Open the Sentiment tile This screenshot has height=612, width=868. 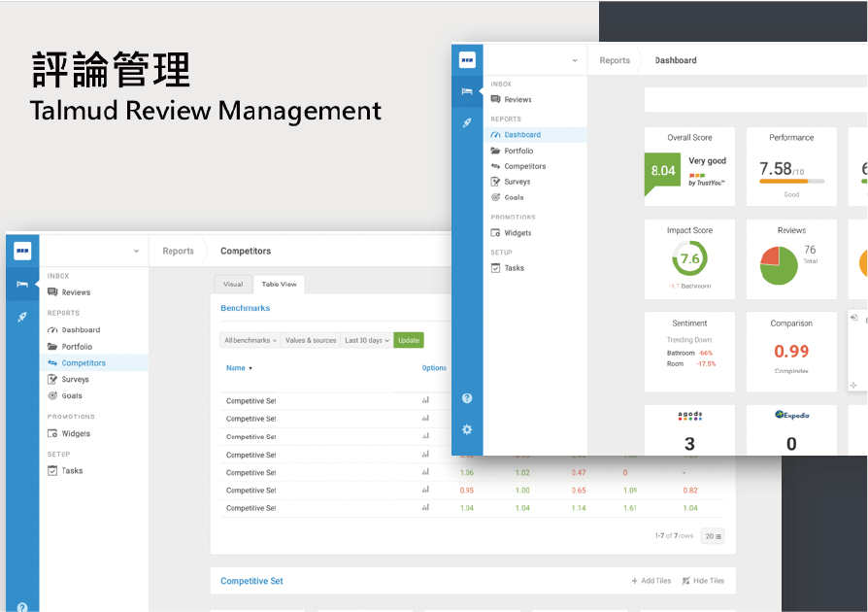tap(689, 353)
